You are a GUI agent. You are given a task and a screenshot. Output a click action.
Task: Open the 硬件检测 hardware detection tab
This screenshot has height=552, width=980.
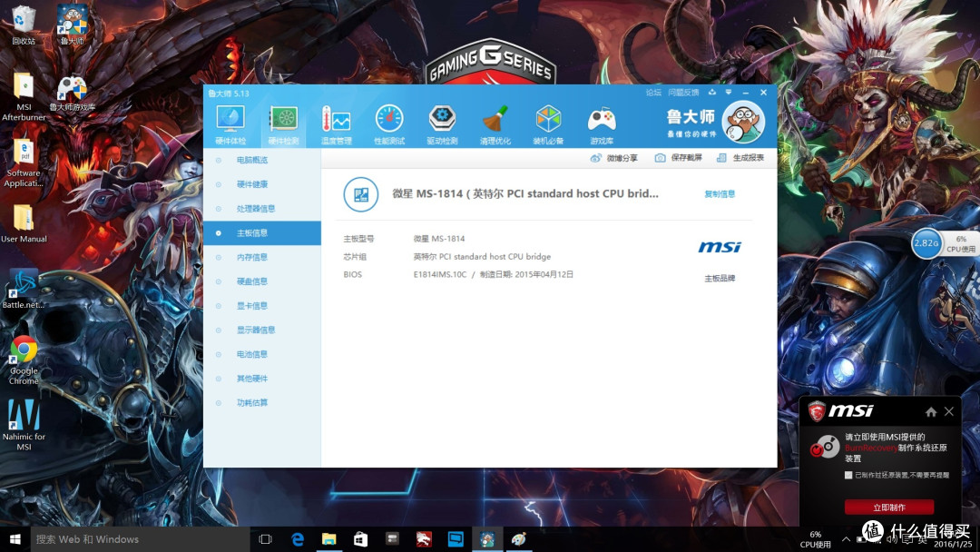click(283, 125)
